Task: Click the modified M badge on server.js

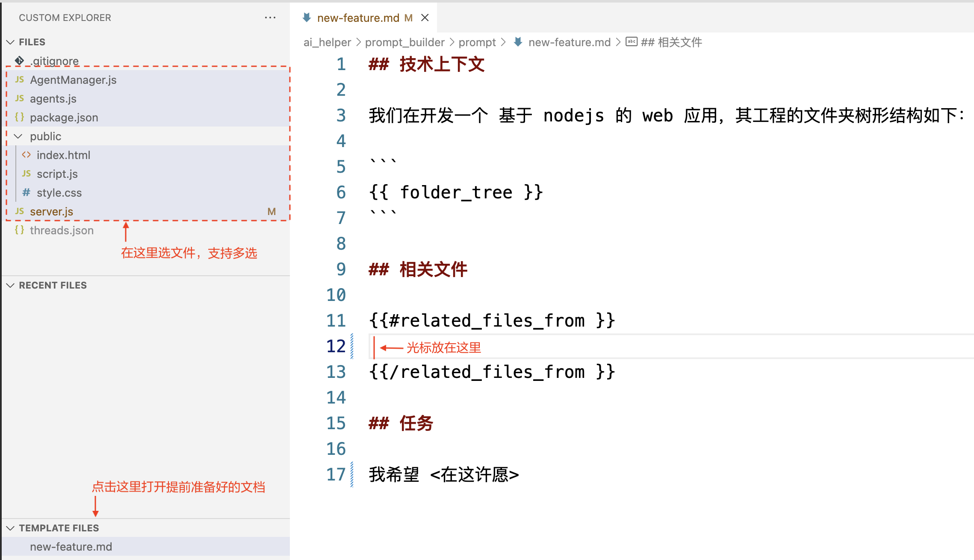Action: pyautogui.click(x=272, y=212)
